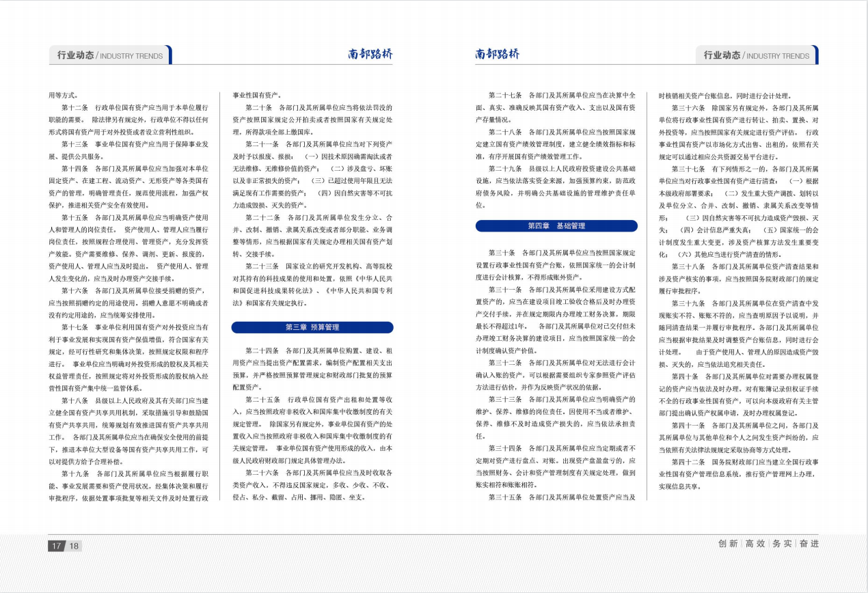Click the 第二十九条 article label
This screenshot has height=593, width=868.
point(506,169)
